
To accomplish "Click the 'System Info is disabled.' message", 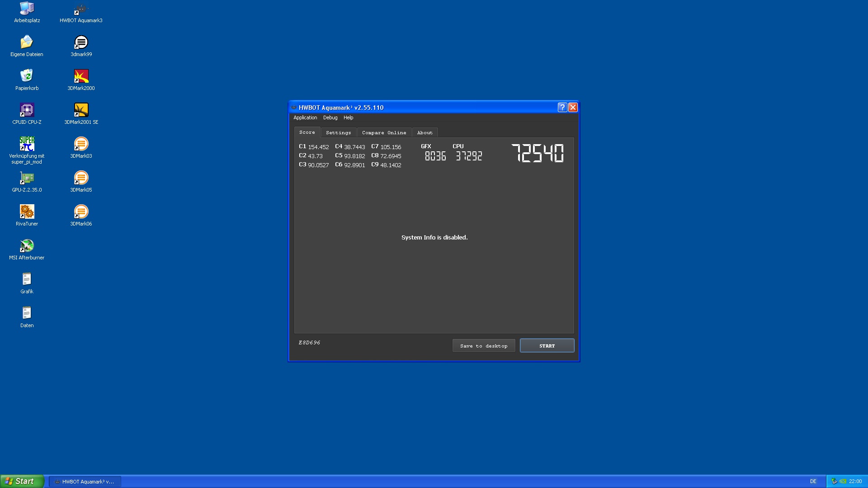I will click(x=434, y=237).
